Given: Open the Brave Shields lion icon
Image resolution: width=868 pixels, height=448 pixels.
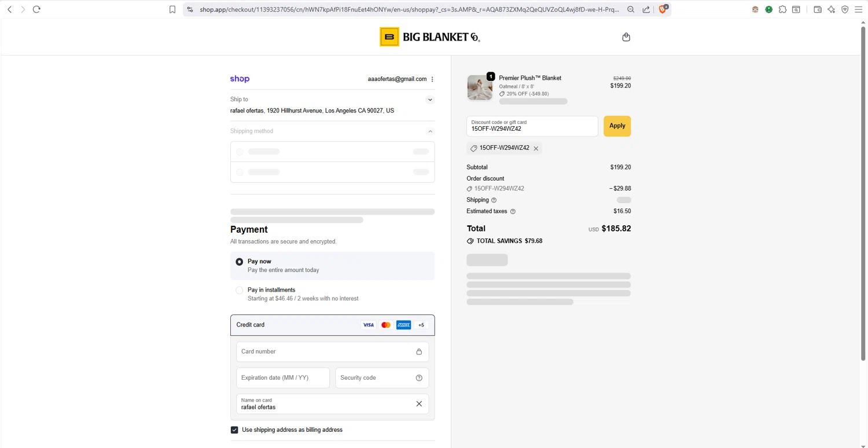Looking at the screenshot, I should tap(664, 9).
